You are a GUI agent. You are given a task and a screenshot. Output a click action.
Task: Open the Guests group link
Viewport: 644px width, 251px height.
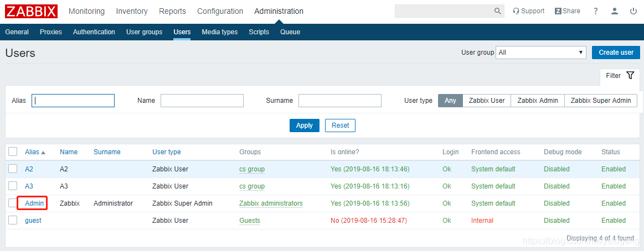[250, 221]
